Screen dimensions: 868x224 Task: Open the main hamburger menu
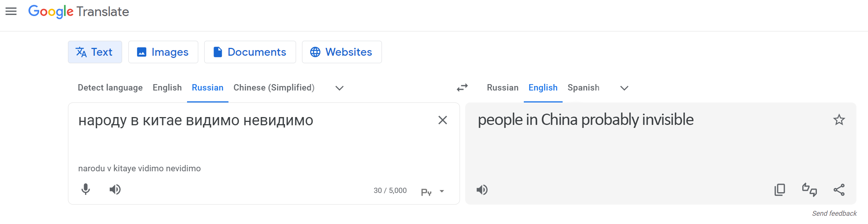click(11, 12)
